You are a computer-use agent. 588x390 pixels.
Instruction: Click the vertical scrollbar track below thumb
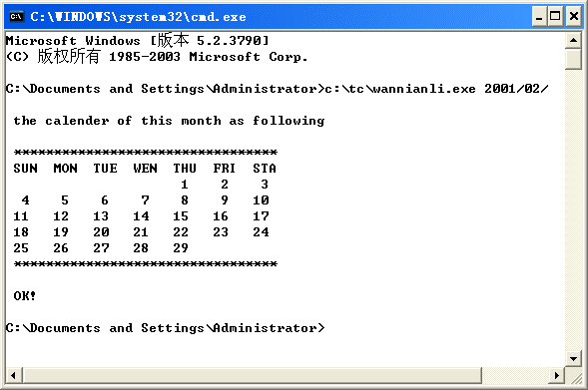[573, 209]
